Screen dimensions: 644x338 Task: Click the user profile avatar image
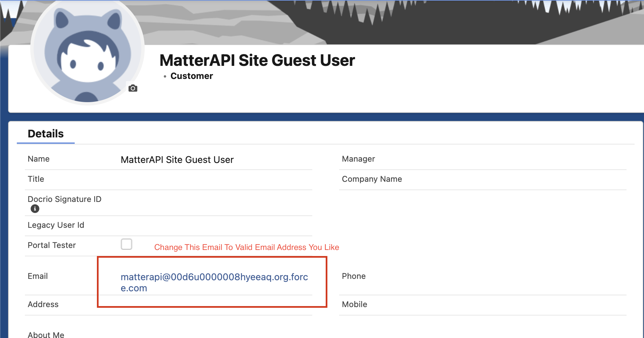point(87,49)
